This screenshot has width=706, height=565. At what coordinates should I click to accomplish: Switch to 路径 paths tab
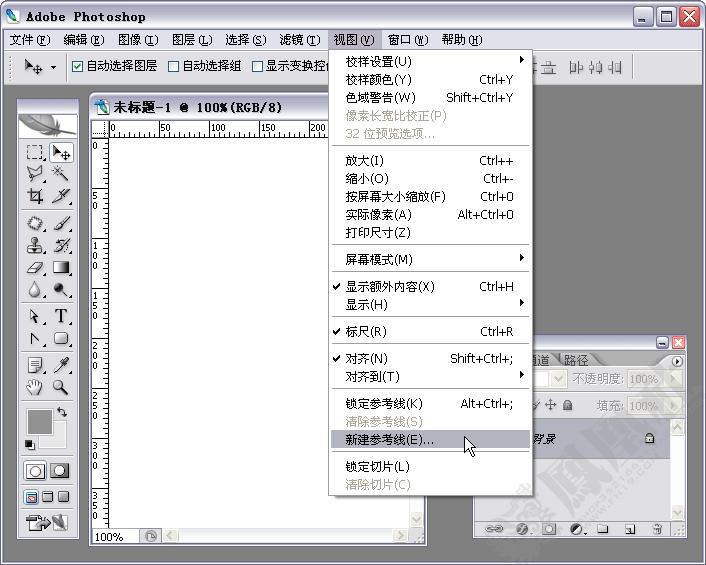click(576, 360)
